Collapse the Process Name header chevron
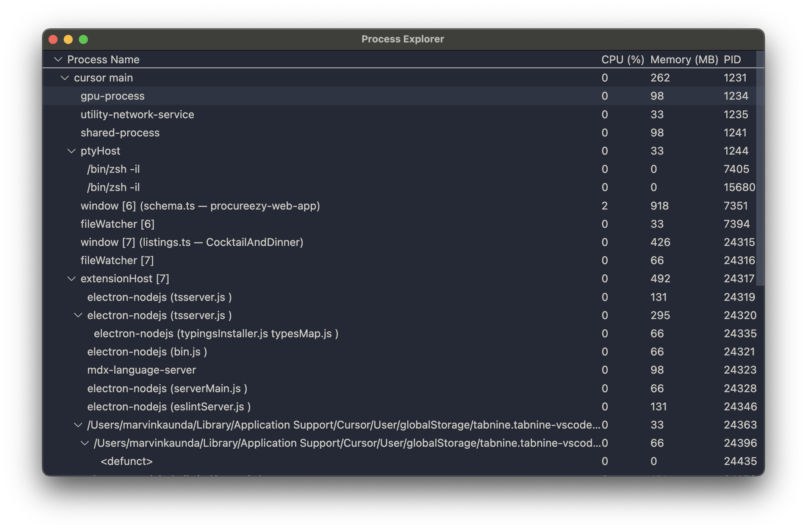Viewport: 807px width, 532px height. (58, 59)
